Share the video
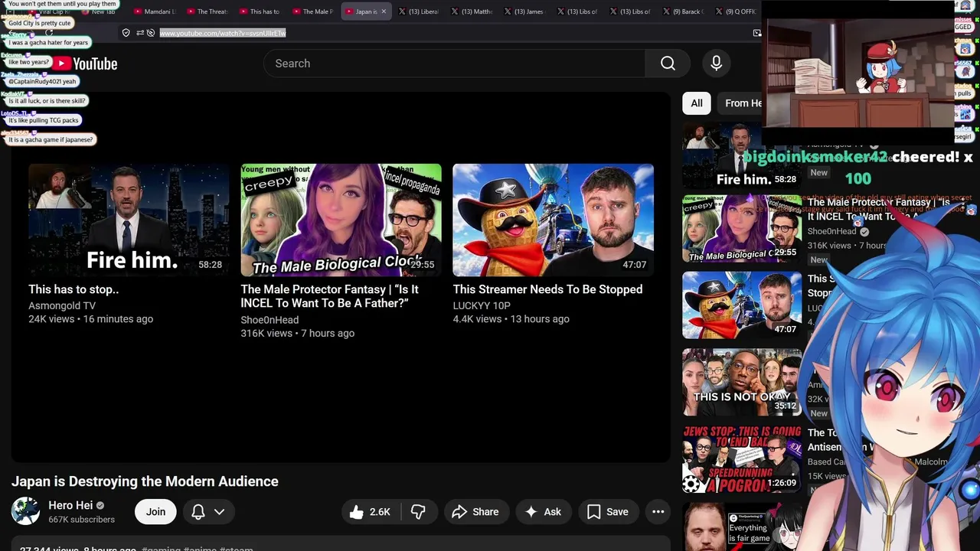The image size is (980, 551). click(x=475, y=512)
